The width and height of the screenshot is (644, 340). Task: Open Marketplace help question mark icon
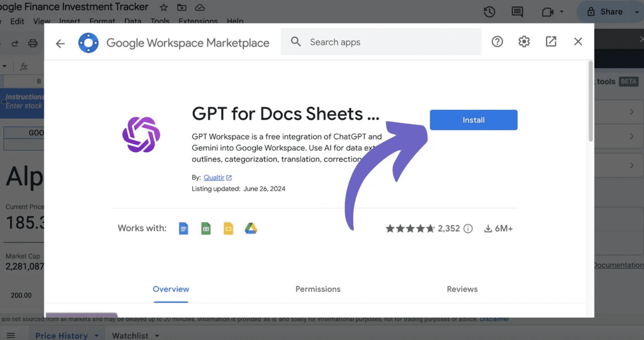[497, 42]
